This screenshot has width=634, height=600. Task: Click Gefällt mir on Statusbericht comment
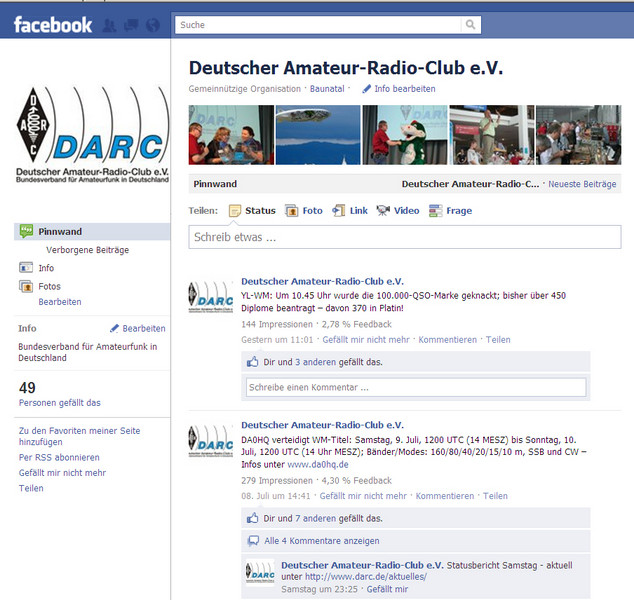coord(387,589)
